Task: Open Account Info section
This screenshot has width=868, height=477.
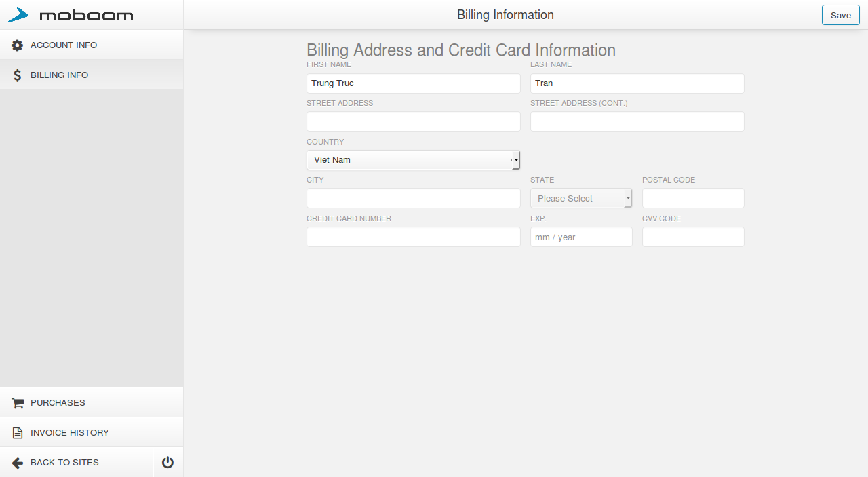Action: pyautogui.click(x=64, y=45)
